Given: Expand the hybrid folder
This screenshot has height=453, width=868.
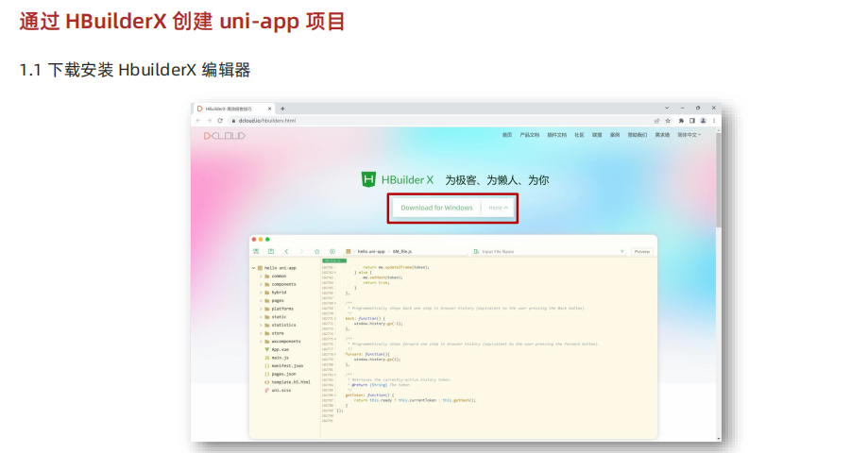Looking at the screenshot, I should coord(262,293).
